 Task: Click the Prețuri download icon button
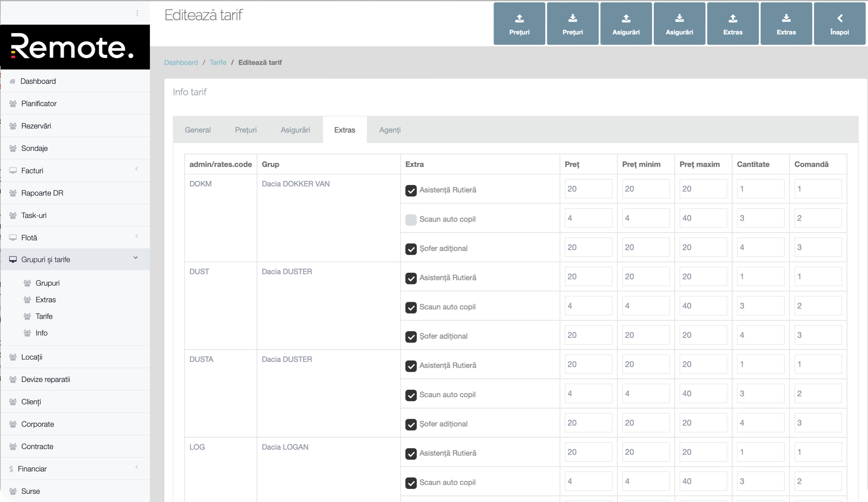point(572,24)
